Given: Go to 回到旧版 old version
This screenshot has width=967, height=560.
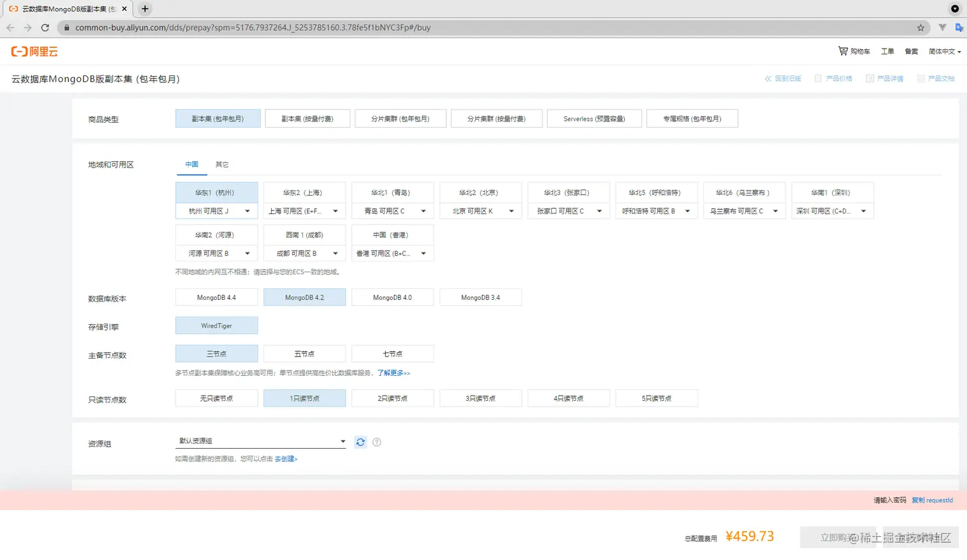Looking at the screenshot, I should [783, 79].
